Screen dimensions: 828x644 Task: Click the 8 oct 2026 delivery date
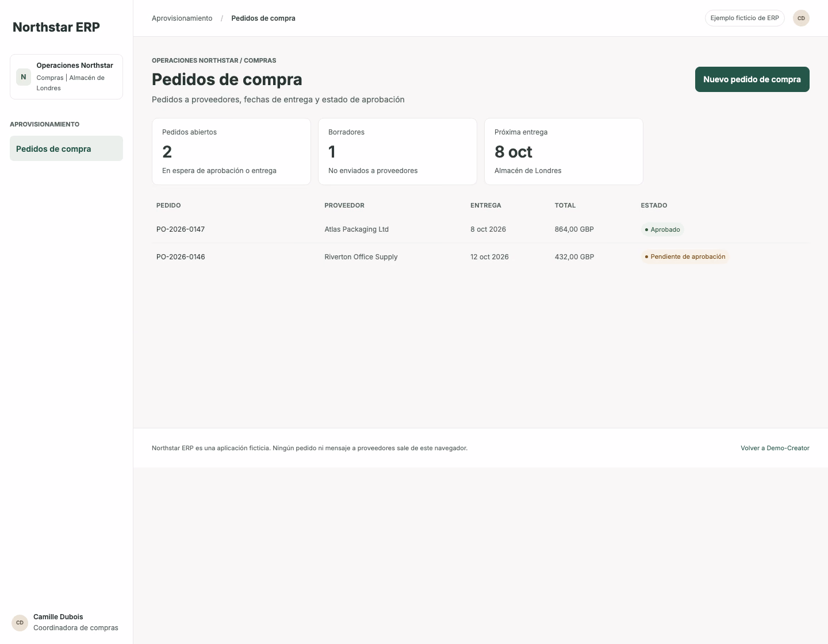pyautogui.click(x=488, y=229)
